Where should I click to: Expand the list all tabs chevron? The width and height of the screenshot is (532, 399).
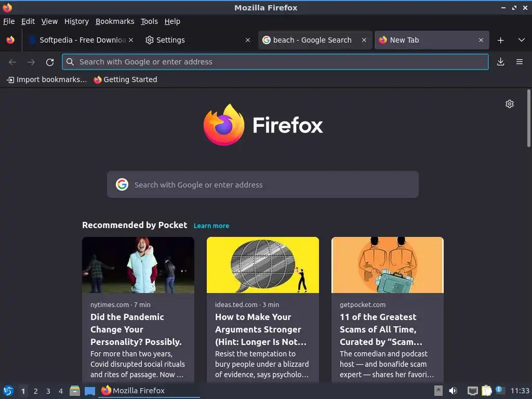pos(522,40)
